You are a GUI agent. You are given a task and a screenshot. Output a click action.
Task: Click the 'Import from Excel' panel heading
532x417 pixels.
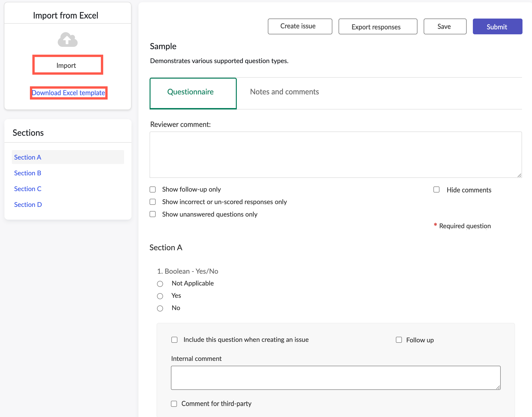point(66,15)
